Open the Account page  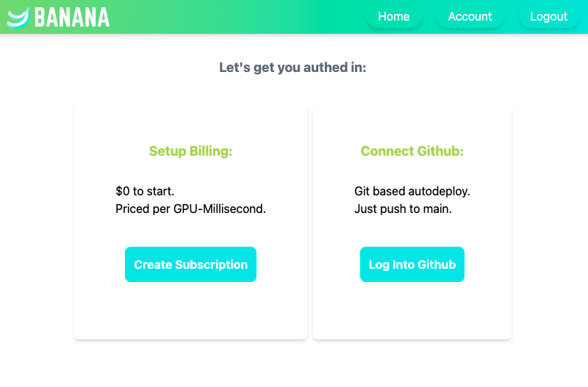pyautogui.click(x=470, y=17)
